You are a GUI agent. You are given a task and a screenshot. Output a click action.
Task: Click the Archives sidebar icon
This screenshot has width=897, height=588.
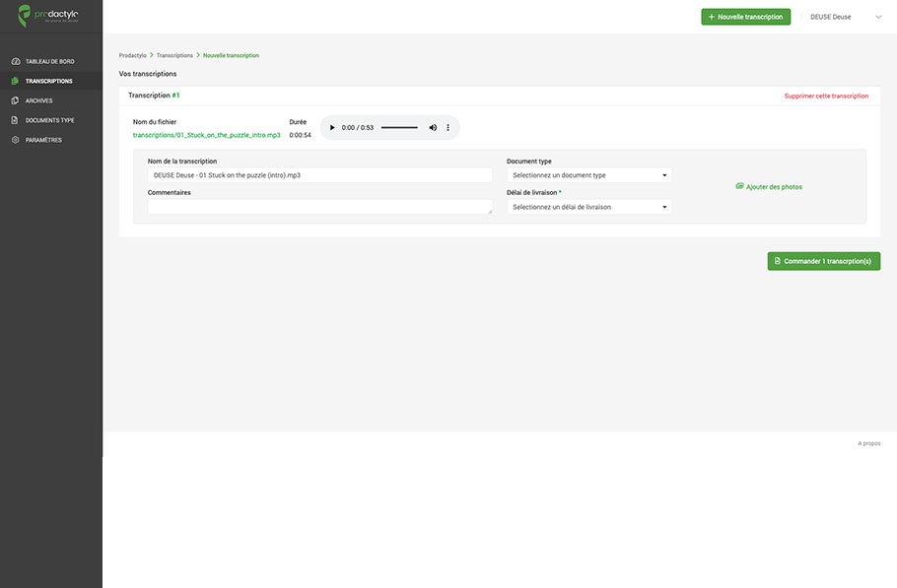pyautogui.click(x=16, y=100)
